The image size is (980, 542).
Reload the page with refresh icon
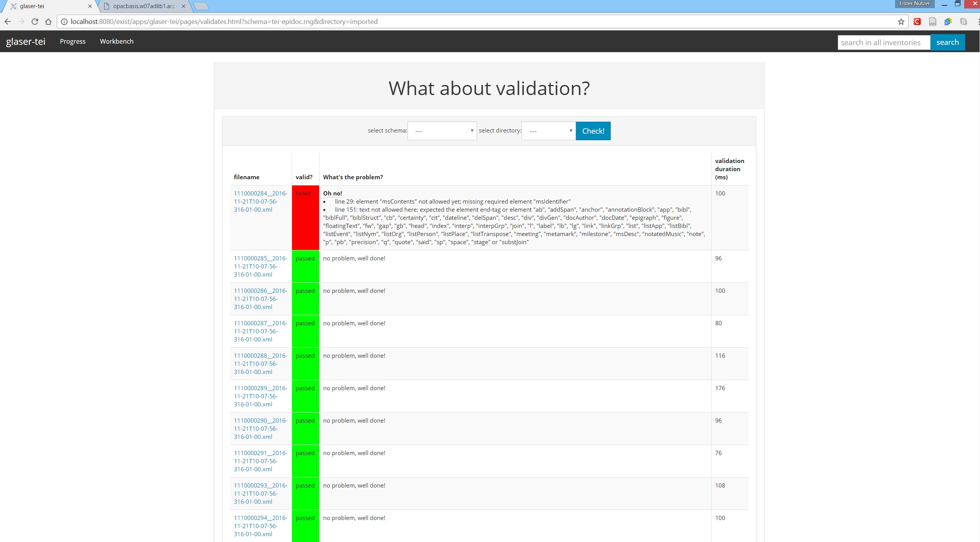click(x=35, y=22)
